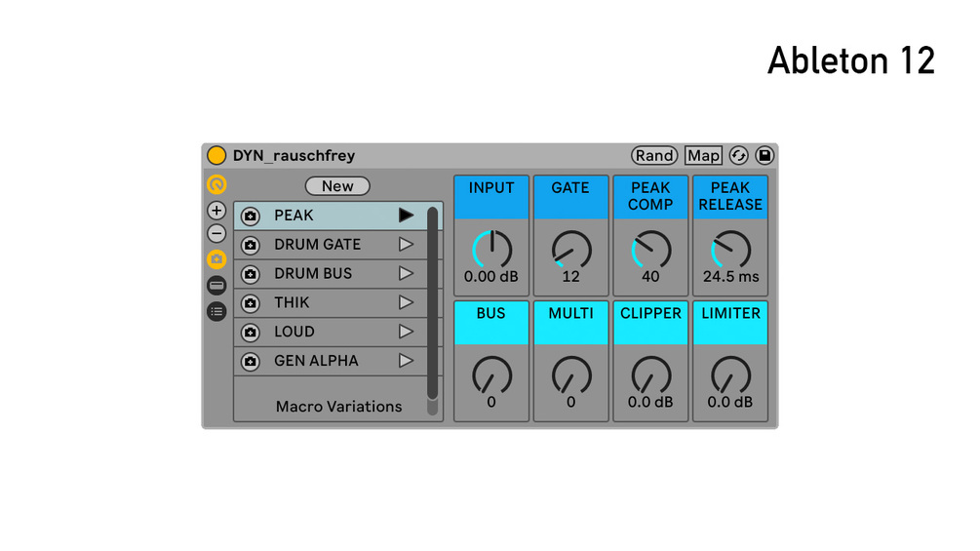Overwrite the GEN ALPHA variation camera icon
The image size is (980, 551).
coord(250,361)
